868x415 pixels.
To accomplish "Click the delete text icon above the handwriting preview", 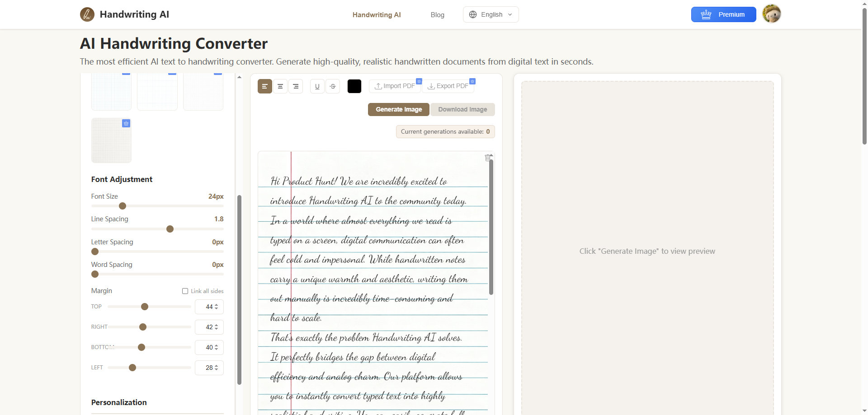I will click(488, 158).
